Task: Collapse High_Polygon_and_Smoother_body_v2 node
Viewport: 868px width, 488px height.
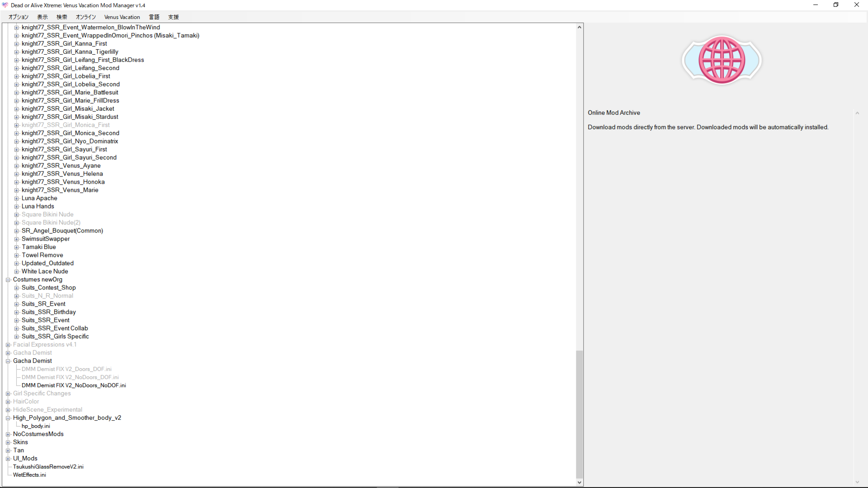Action: 8,418
